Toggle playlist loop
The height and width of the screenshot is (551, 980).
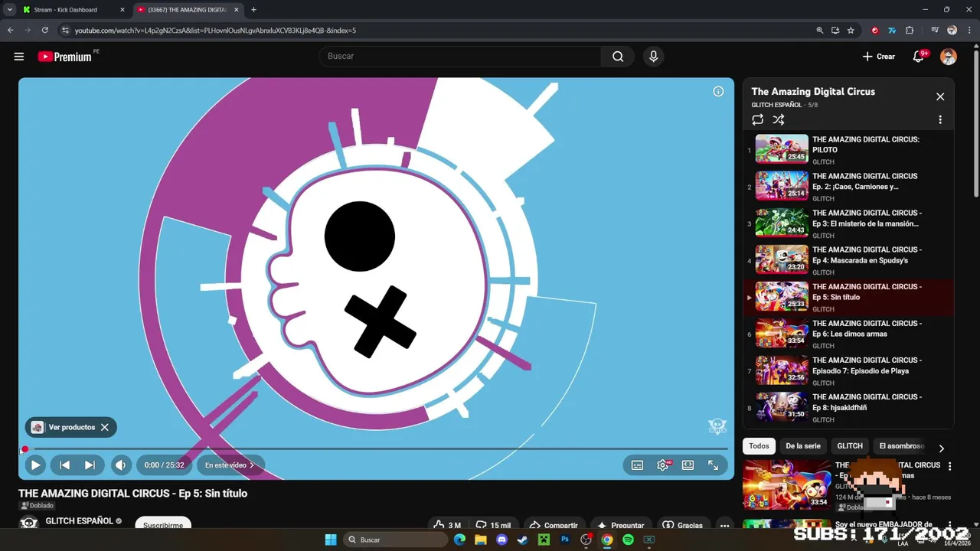(x=757, y=119)
